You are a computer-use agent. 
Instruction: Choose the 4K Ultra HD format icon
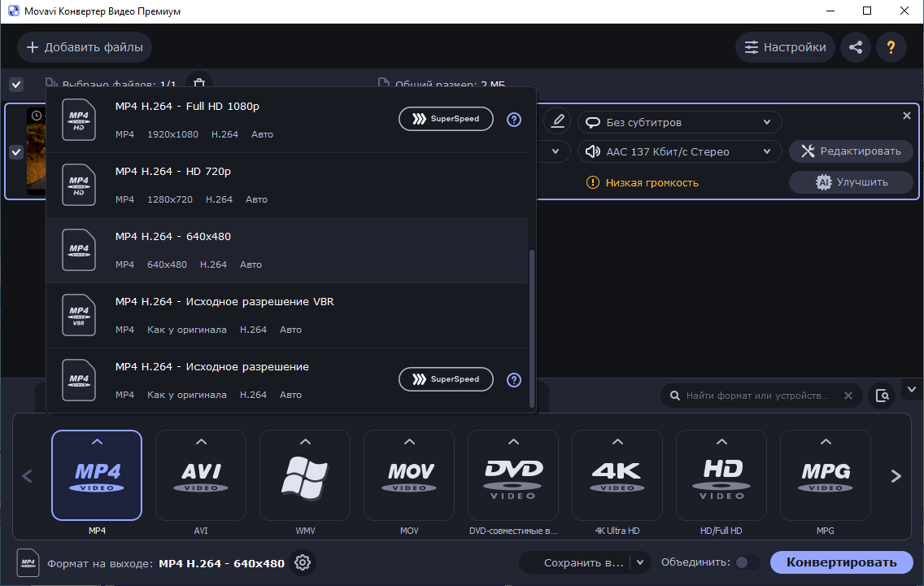tap(617, 475)
